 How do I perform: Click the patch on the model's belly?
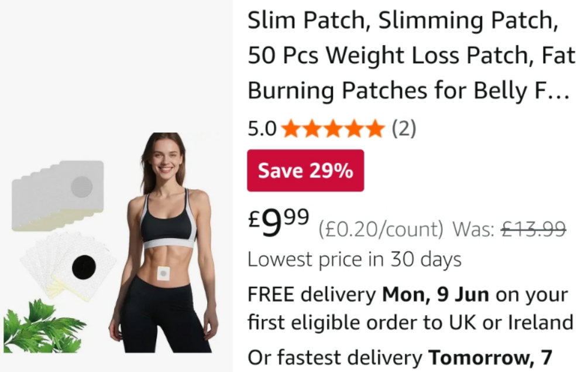(x=163, y=273)
